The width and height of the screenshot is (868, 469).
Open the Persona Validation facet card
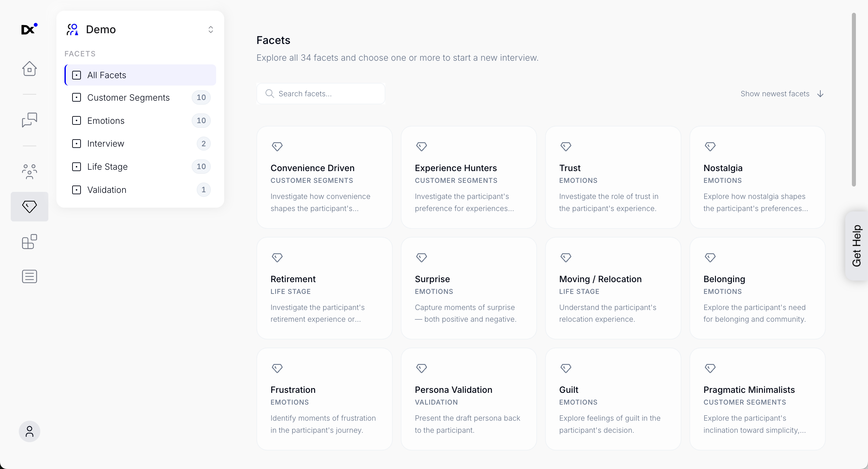pyautogui.click(x=468, y=399)
